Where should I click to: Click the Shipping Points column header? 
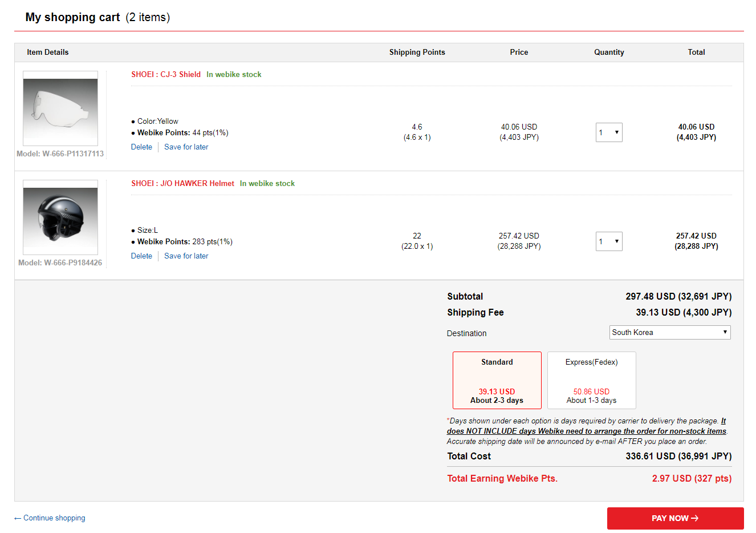[x=417, y=52]
